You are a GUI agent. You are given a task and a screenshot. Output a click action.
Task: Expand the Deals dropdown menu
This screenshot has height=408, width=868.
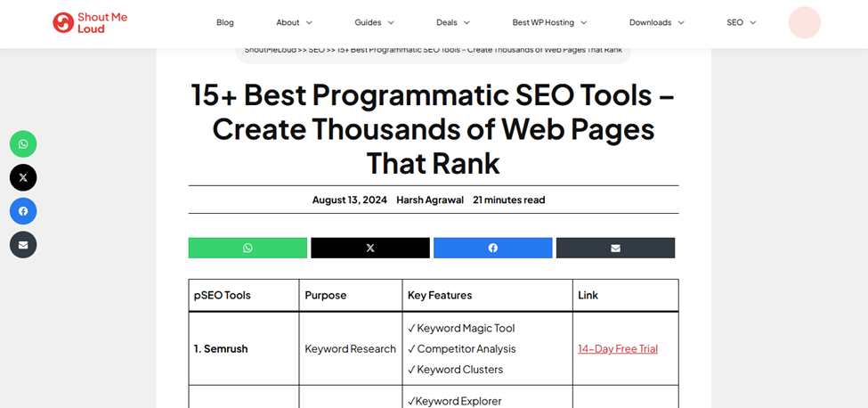coord(453,22)
